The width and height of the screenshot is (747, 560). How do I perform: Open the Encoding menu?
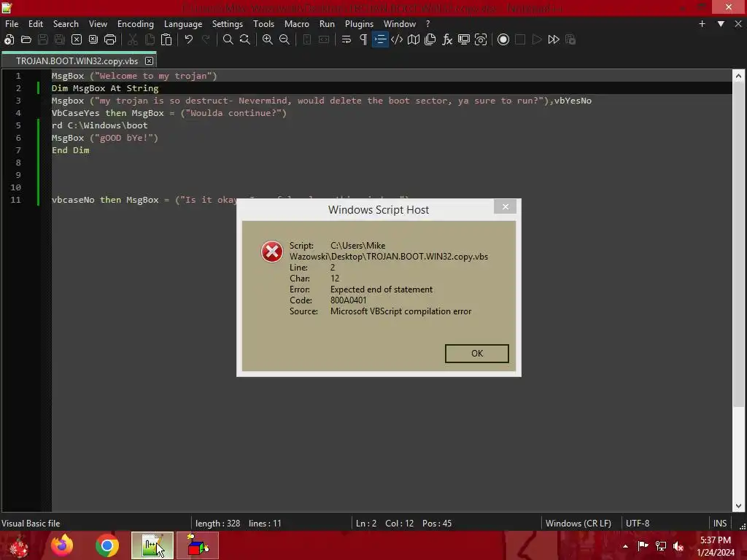click(x=136, y=24)
